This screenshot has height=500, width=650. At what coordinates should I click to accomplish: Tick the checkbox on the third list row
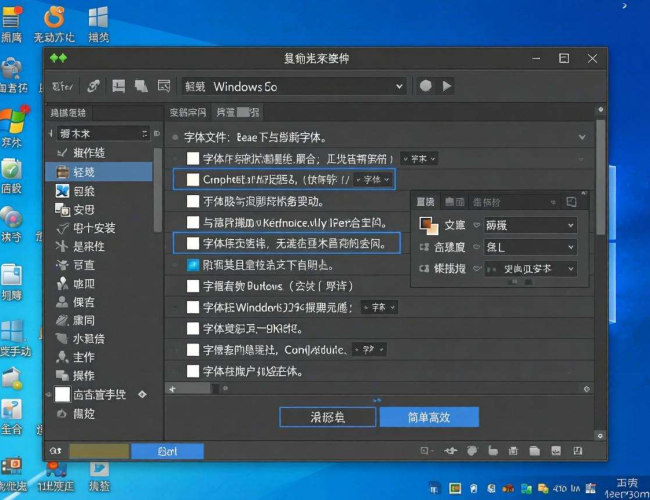point(193,201)
